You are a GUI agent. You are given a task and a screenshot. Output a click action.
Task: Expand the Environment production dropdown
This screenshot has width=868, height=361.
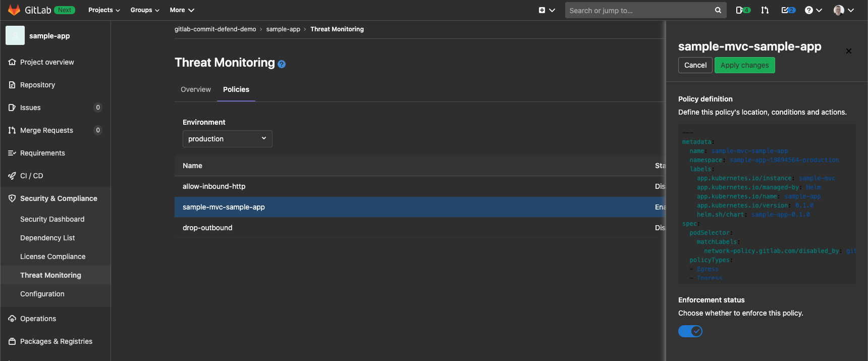(x=227, y=139)
